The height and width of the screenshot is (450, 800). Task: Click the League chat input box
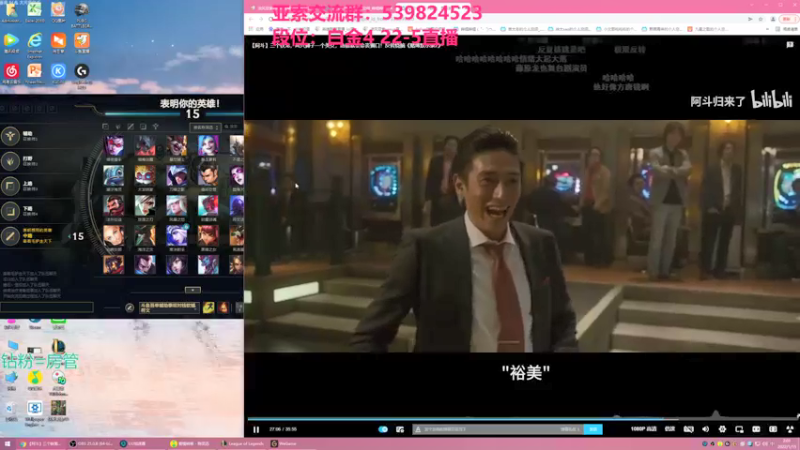pyautogui.click(x=46, y=307)
